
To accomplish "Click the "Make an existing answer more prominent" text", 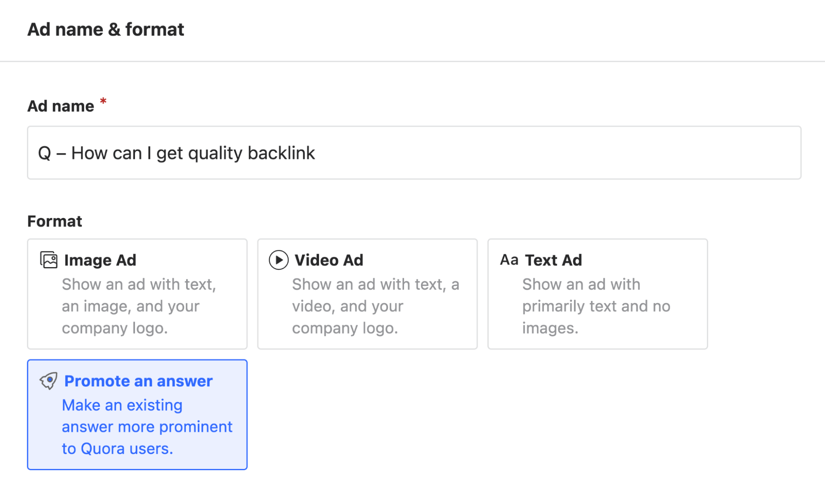I will coord(147,426).
